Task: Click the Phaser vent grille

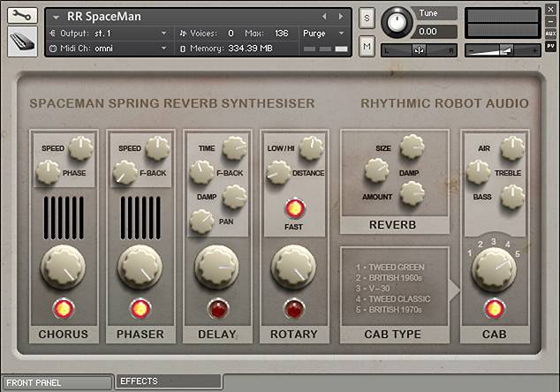Action: click(140, 218)
